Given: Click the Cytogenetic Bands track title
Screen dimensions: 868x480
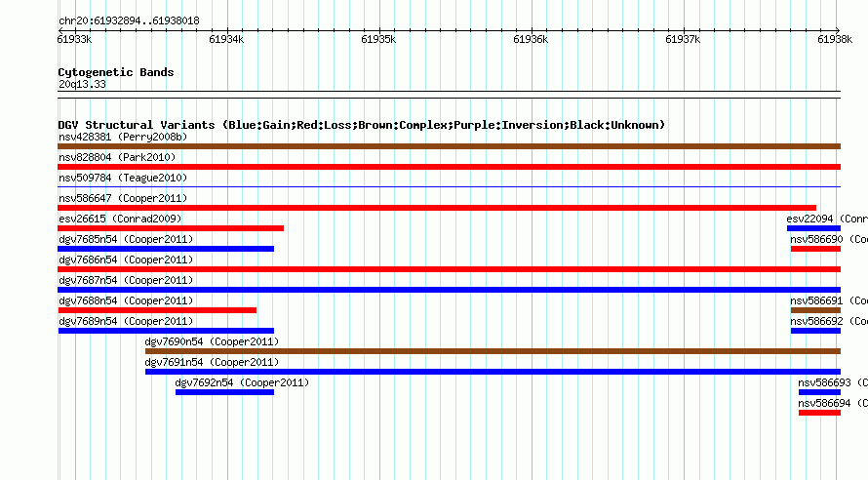Looking at the screenshot, I should pos(116,72).
